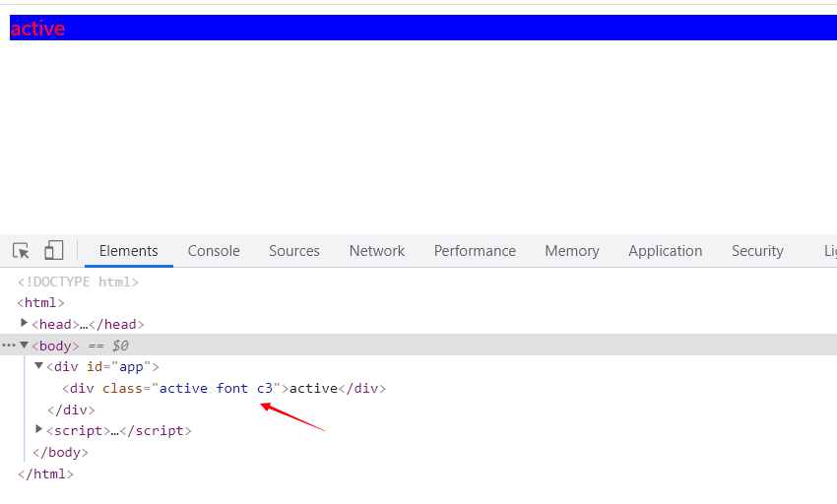Switch to the Application tab
Screen dimensions: 837x504
pyautogui.click(x=665, y=251)
